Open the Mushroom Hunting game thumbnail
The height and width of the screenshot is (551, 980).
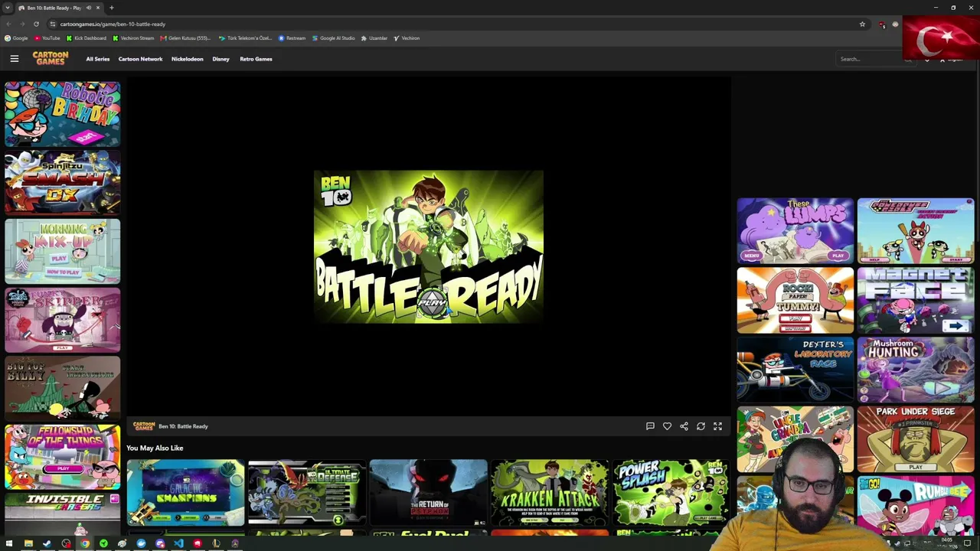(x=916, y=370)
